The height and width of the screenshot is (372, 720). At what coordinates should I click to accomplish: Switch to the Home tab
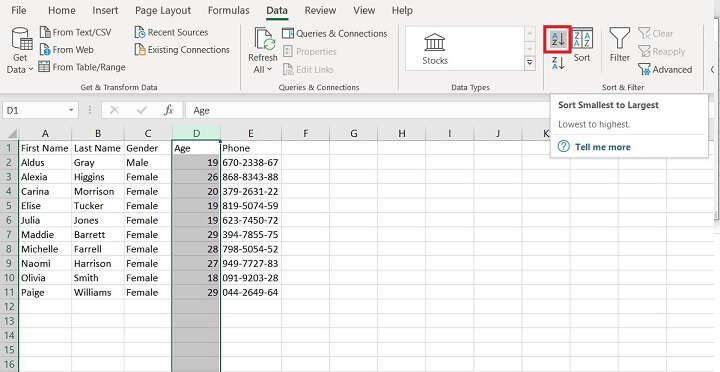click(62, 10)
